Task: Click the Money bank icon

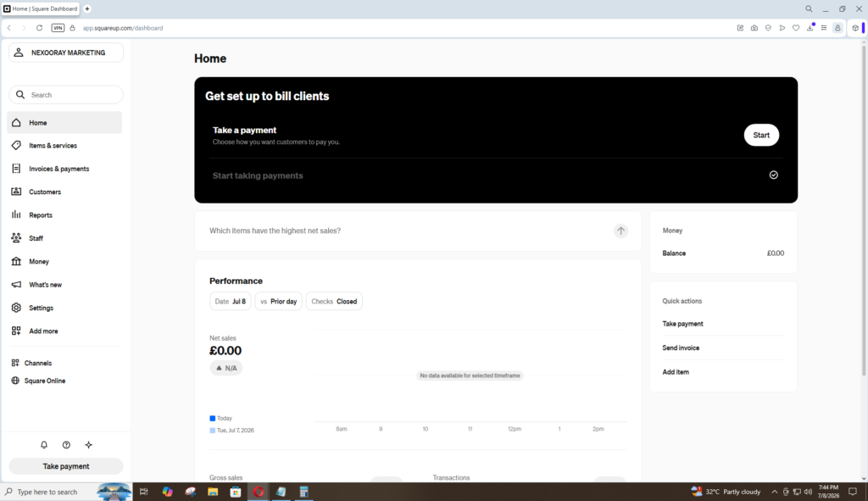Action: click(16, 261)
